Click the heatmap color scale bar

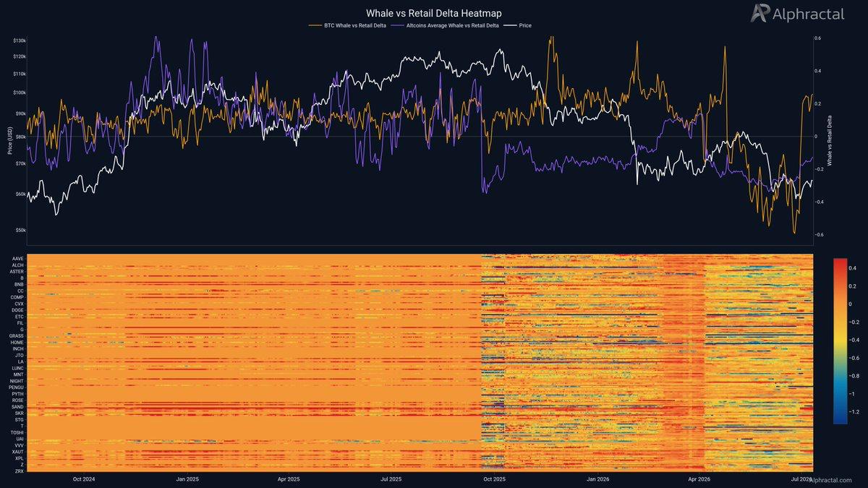click(x=839, y=340)
